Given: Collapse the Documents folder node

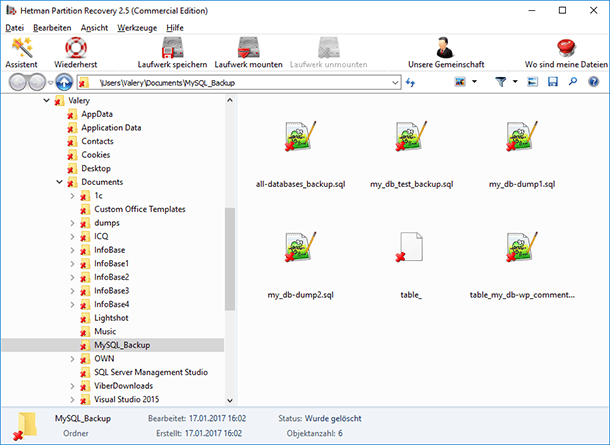Looking at the screenshot, I should click(x=59, y=182).
